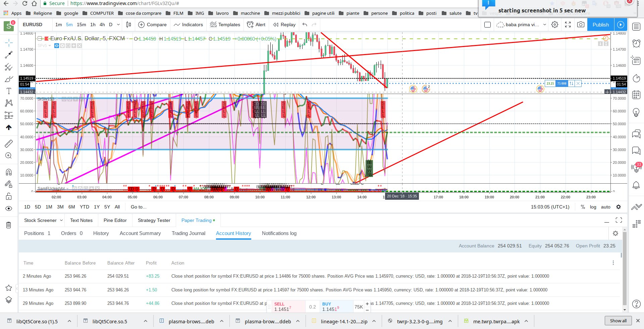
Task: Remove all drawings with trash icon
Action: click(x=9, y=225)
